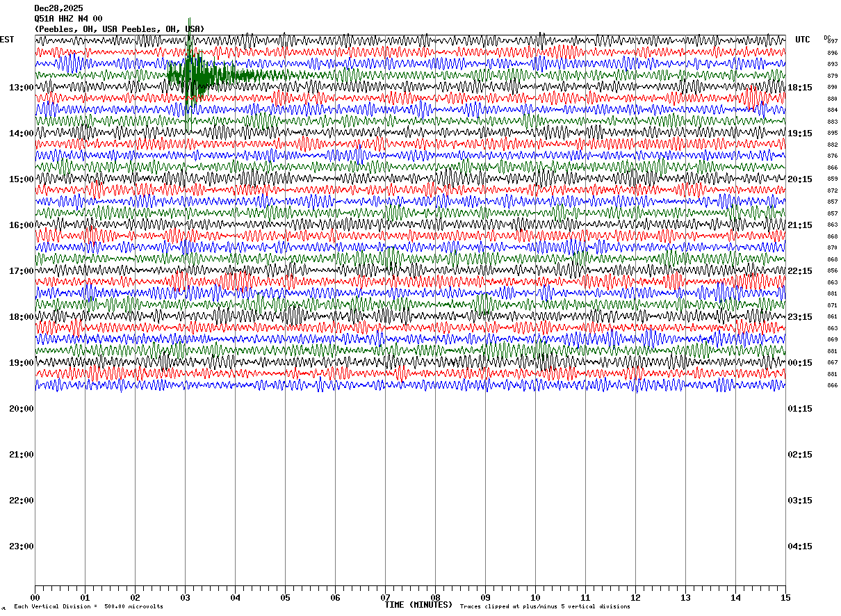Click minute 15 at the axis end

click(785, 597)
